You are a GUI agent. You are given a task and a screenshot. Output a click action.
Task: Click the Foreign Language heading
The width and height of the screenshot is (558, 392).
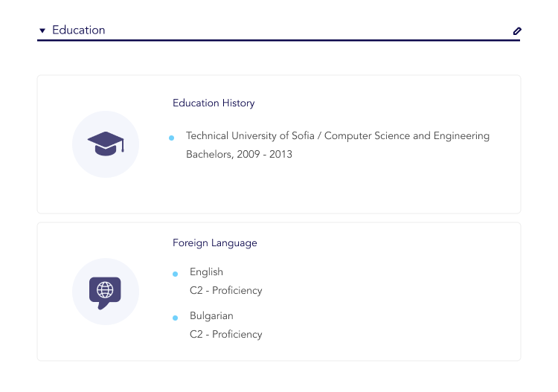[215, 243]
